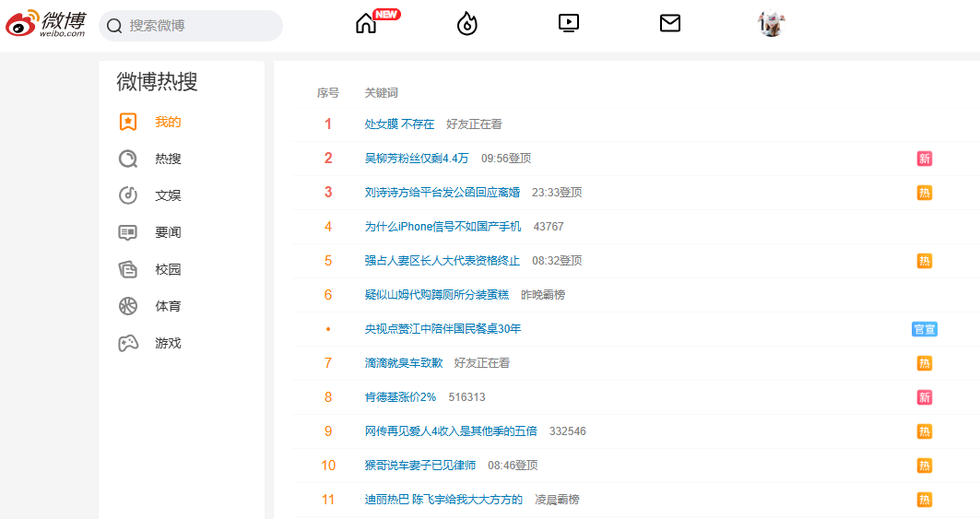The image size is (980, 519).
Task: Open 疑似山姆代购蹲厕所分装蛋糕 topic
Action: [437, 295]
